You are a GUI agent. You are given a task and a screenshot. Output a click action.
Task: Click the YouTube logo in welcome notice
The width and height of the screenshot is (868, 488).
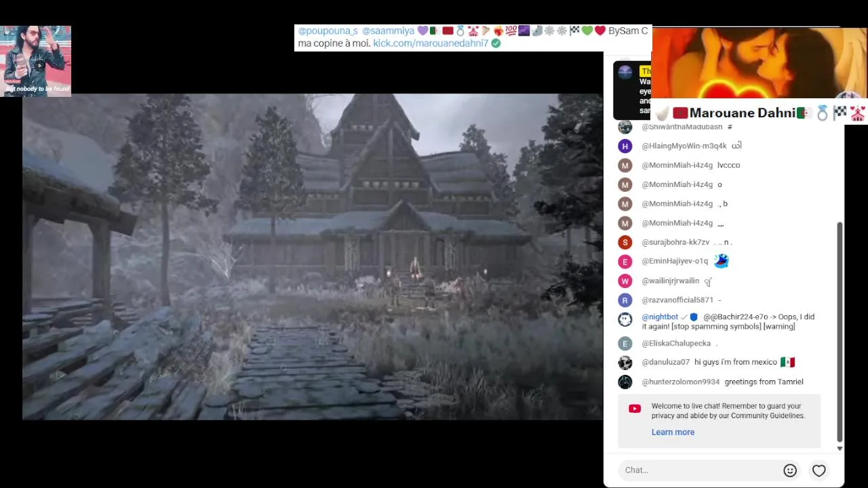pos(635,409)
